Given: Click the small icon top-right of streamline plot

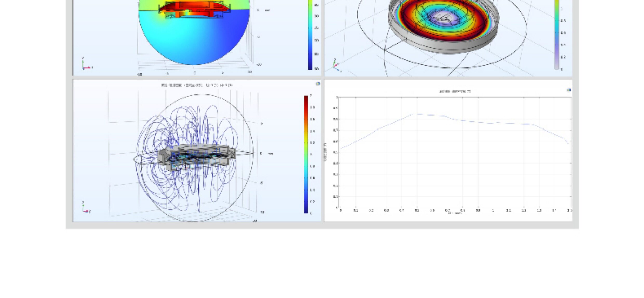Looking at the screenshot, I should tap(318, 84).
